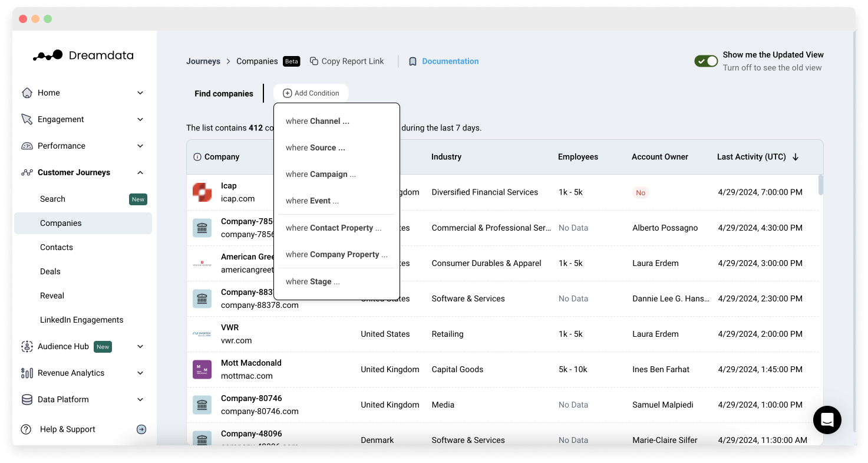
Task: Click the Copy Report Link copy icon
Action: [x=314, y=61]
